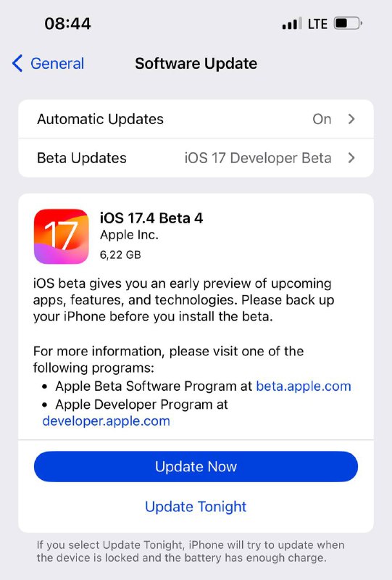Open the developer.apple.com link
Screen dimensions: 392x580
(x=106, y=421)
